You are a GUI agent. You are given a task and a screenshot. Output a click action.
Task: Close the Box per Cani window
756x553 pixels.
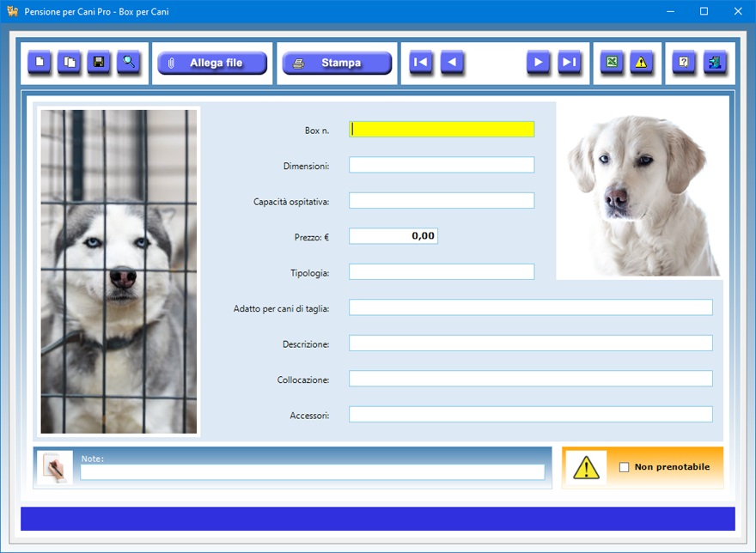tap(738, 11)
